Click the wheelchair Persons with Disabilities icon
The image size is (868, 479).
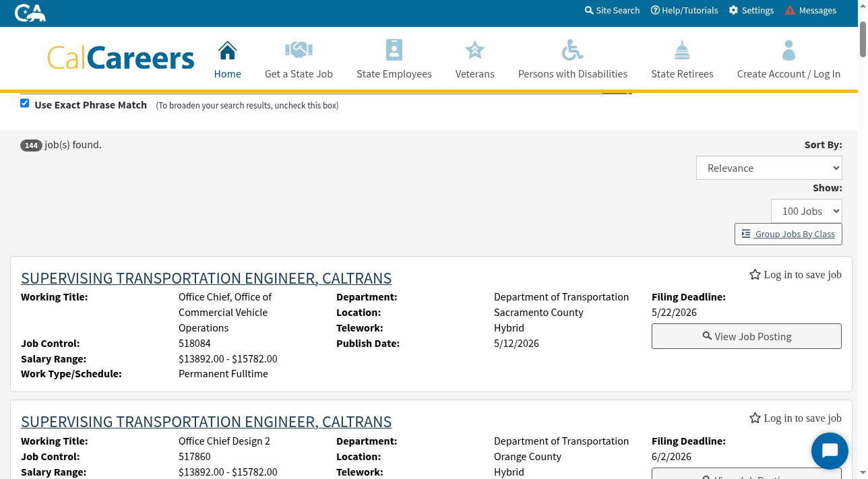pyautogui.click(x=573, y=50)
